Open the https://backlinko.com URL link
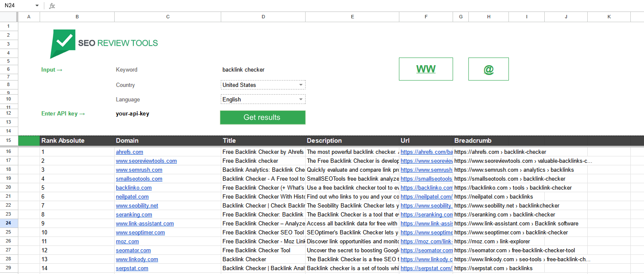644x274 pixels. [x=427, y=187]
